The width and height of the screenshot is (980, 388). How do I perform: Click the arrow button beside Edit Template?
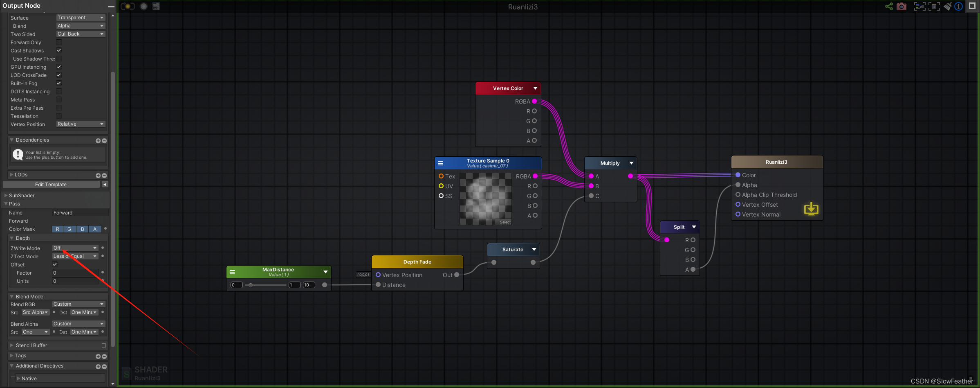[105, 185]
